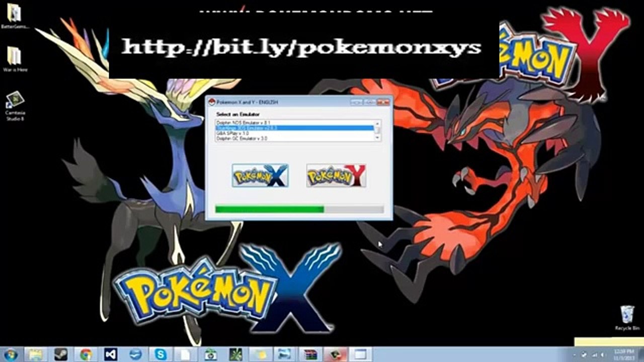Select Dolphin GC Emulator v 3.0 entry

[x=295, y=138]
